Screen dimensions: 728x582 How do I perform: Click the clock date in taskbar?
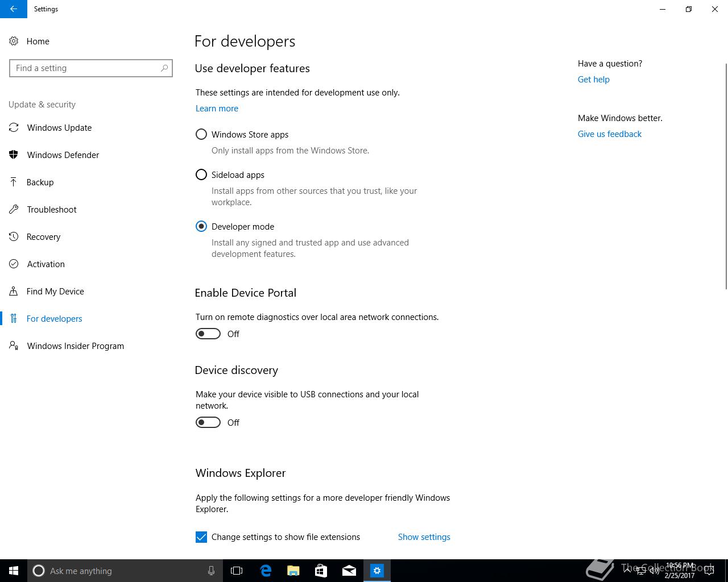pos(680,571)
